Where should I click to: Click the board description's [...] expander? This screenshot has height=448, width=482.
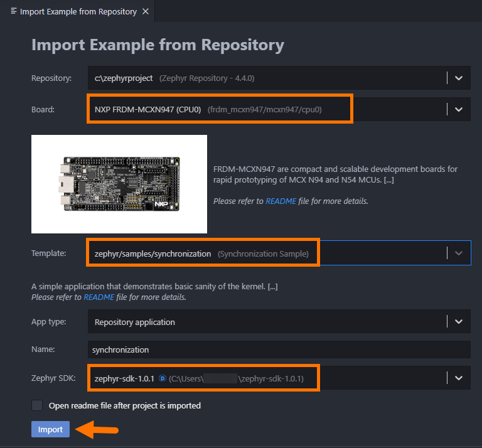tap(389, 179)
